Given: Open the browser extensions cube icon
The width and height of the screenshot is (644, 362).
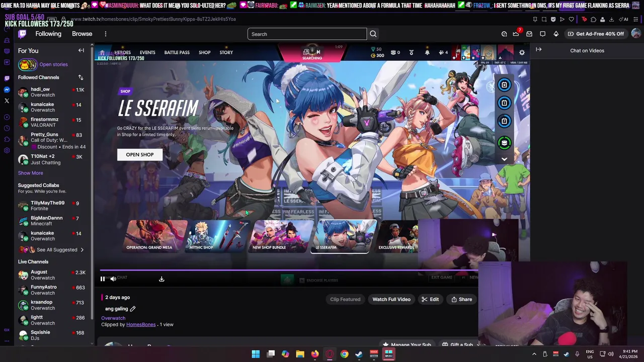Looking at the screenshot, I should click(x=593, y=19).
